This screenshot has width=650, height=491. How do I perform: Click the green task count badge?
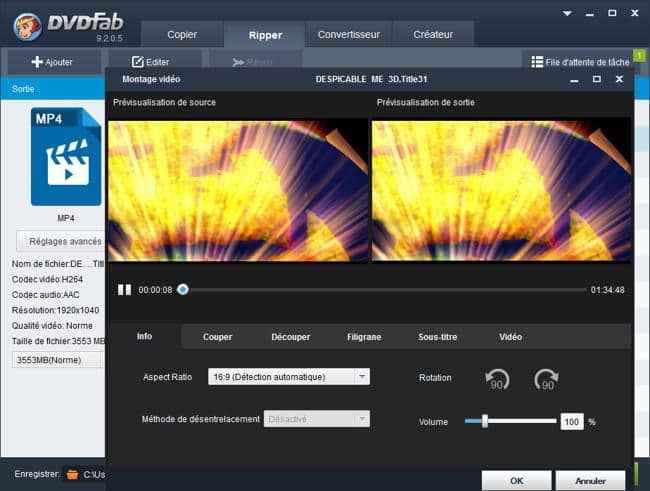[x=639, y=55]
